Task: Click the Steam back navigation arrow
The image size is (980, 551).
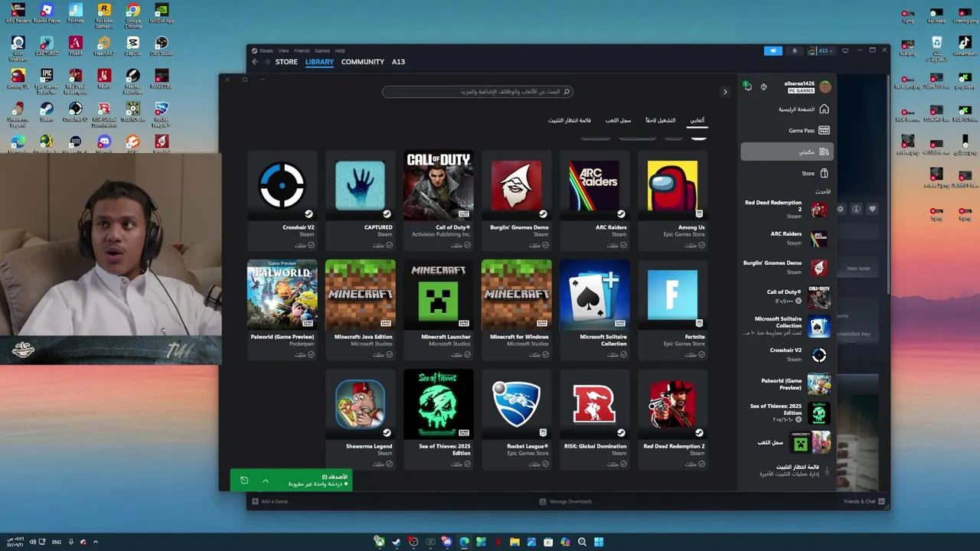Action: [255, 62]
